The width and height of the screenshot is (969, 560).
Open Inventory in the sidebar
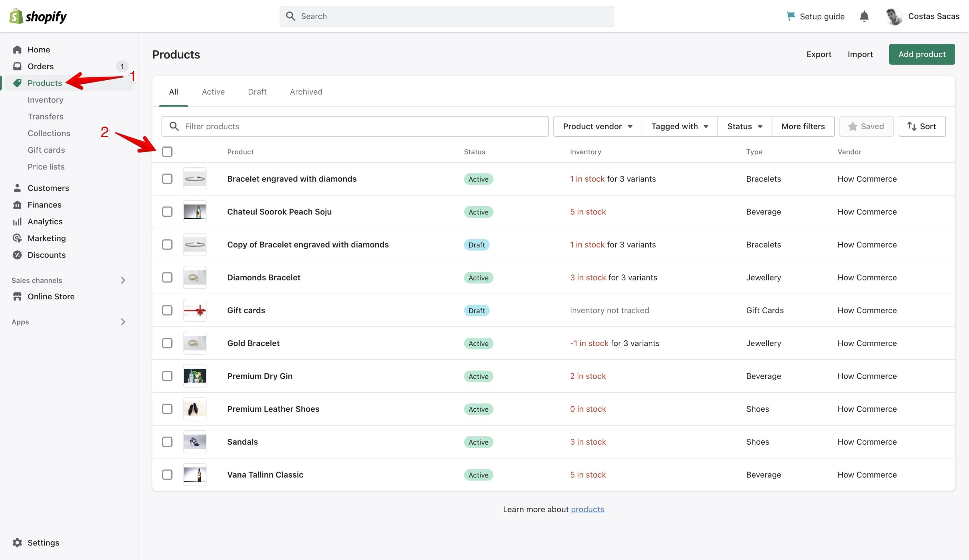45,100
